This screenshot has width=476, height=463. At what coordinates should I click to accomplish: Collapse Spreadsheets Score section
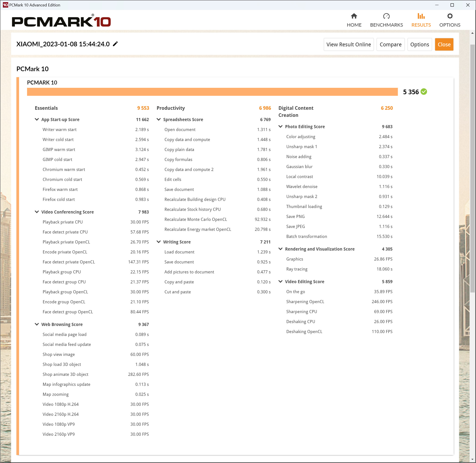[x=159, y=119]
